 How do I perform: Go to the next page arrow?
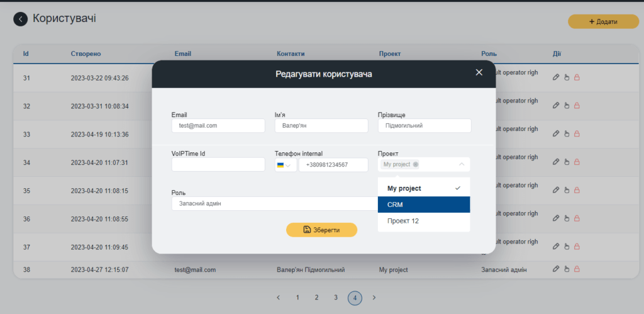(374, 298)
